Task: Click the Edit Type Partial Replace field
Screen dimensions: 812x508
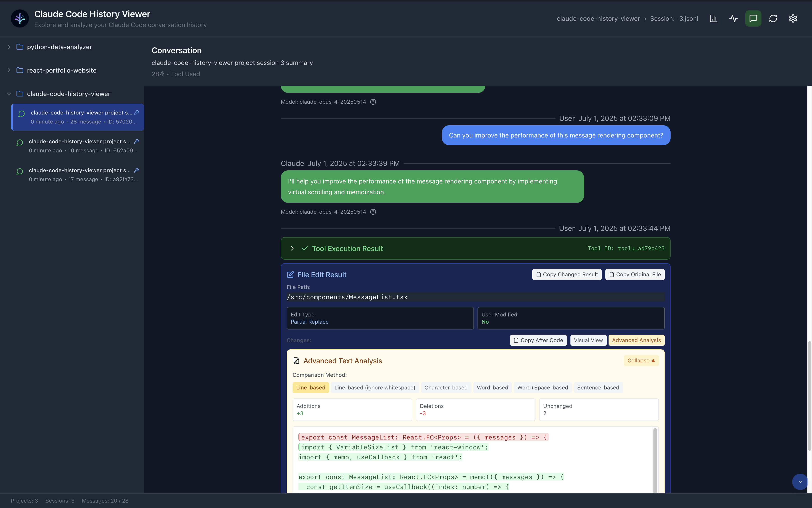Action: (x=380, y=318)
